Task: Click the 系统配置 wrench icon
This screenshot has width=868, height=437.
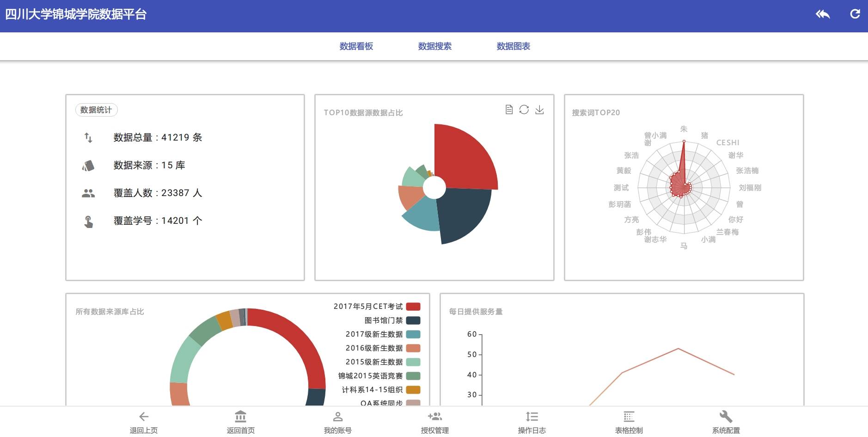Action: [726, 416]
